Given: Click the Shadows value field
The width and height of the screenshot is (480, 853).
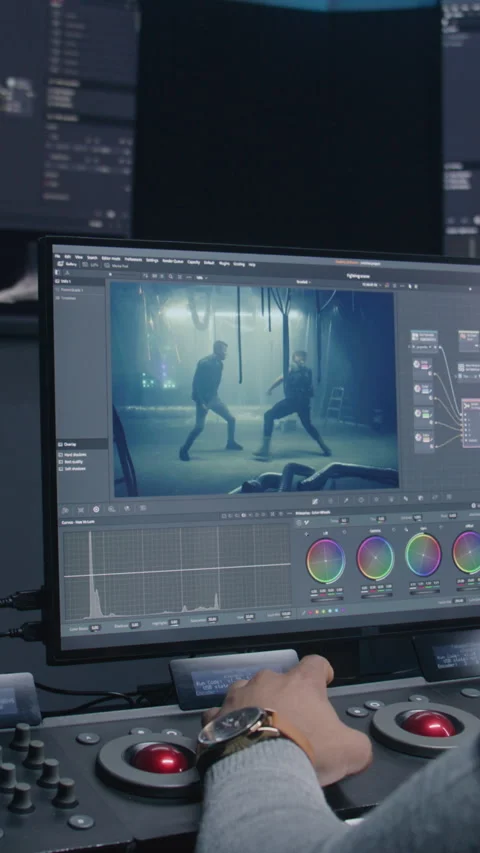Looking at the screenshot, I should click(134, 626).
